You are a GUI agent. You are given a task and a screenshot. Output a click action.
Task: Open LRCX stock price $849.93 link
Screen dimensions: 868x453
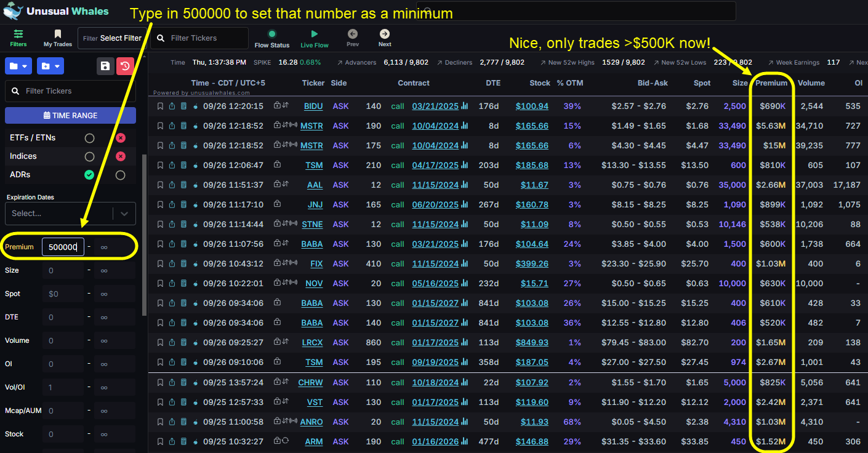532,342
